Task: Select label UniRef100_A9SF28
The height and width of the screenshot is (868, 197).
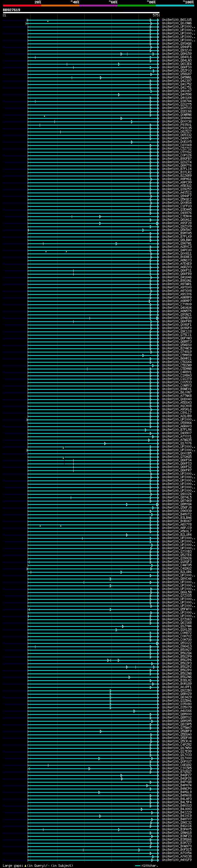Action: (177, 223)
